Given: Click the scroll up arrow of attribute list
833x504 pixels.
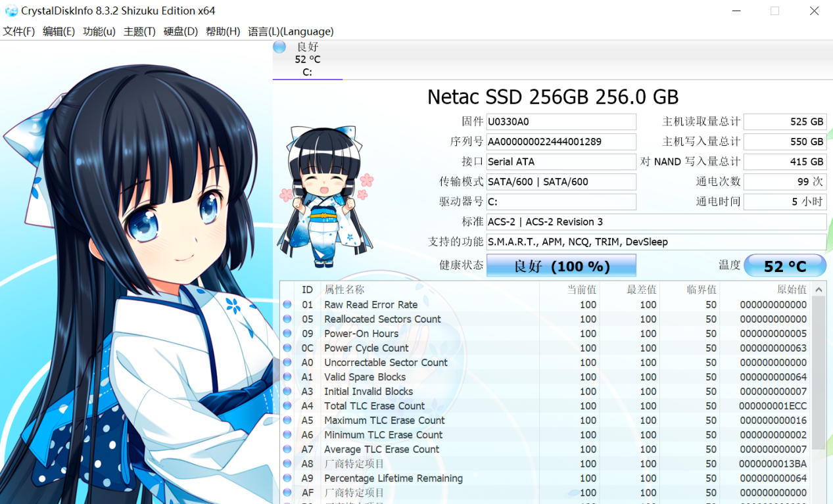Looking at the screenshot, I should click(819, 290).
